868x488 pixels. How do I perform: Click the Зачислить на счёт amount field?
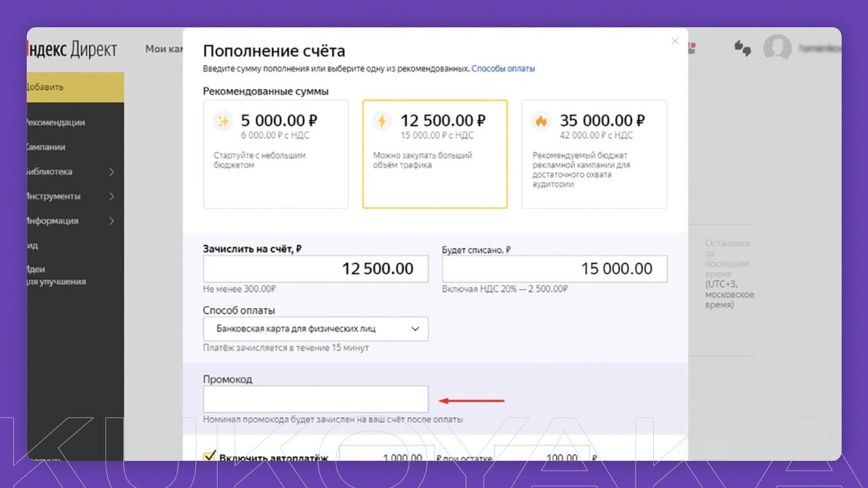[315, 268]
